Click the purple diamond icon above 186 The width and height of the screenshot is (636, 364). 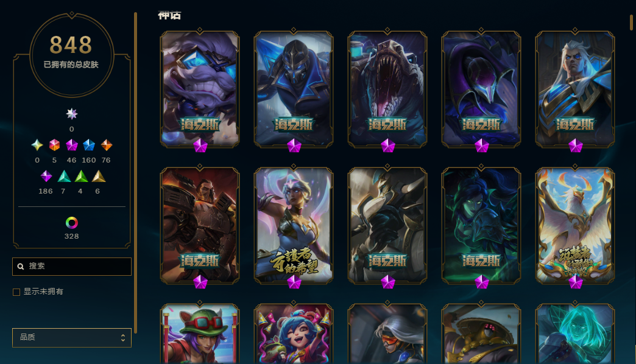click(x=46, y=176)
